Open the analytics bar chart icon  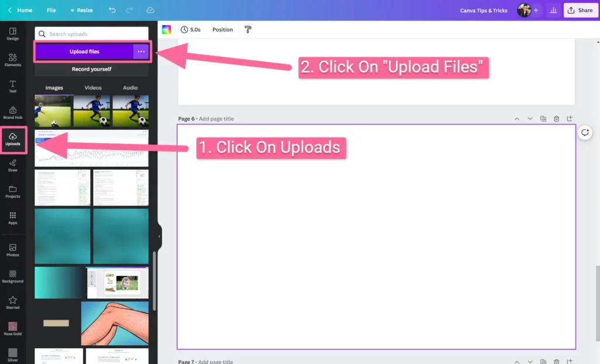click(x=553, y=11)
